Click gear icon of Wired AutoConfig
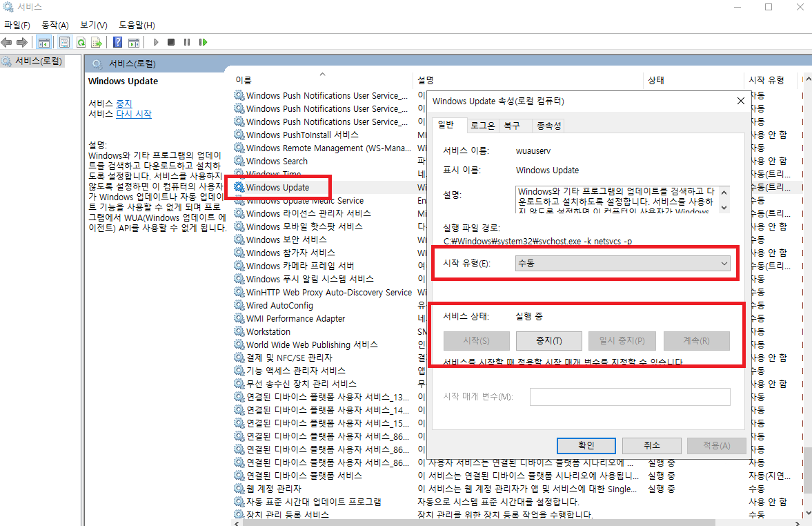 pos(239,305)
